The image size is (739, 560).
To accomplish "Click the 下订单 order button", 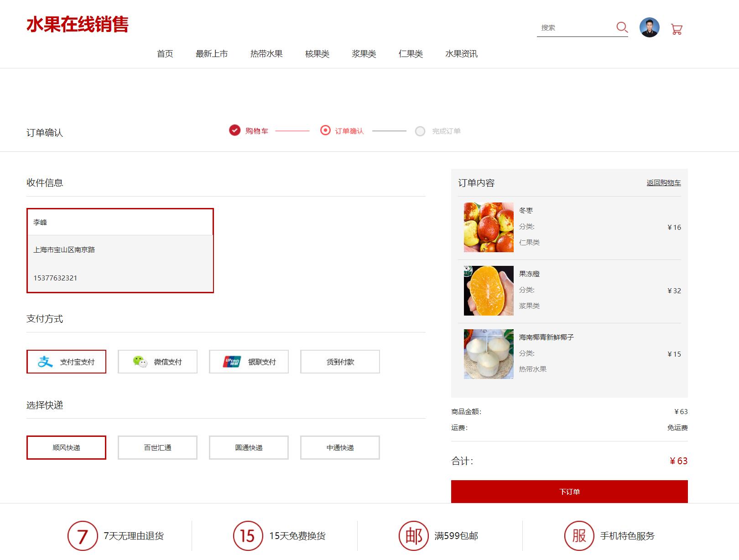I will tap(569, 492).
